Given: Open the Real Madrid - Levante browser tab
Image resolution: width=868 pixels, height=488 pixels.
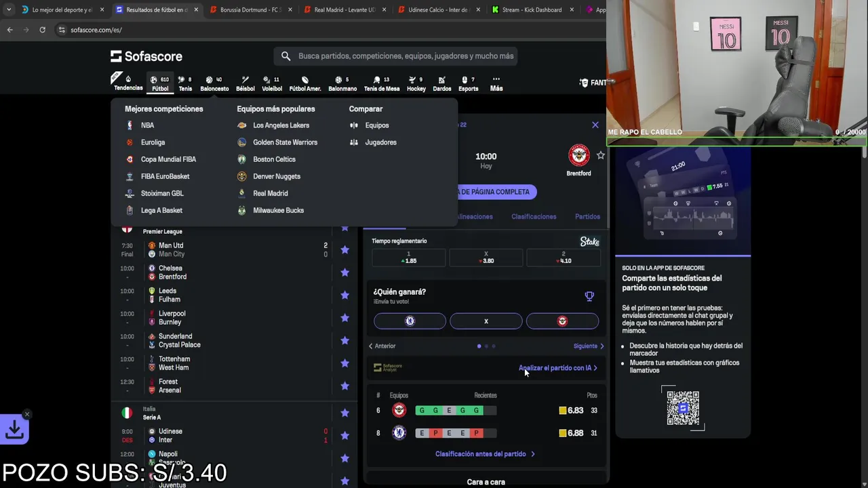Looking at the screenshot, I should tap(344, 10).
